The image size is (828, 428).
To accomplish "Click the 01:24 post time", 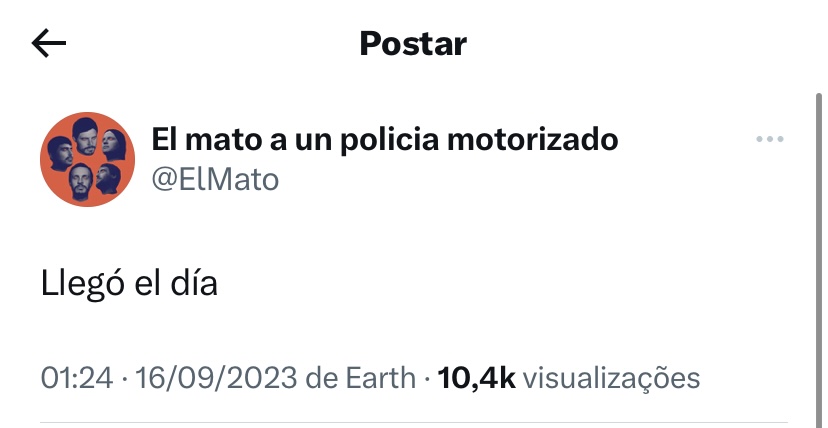I will point(71,378).
